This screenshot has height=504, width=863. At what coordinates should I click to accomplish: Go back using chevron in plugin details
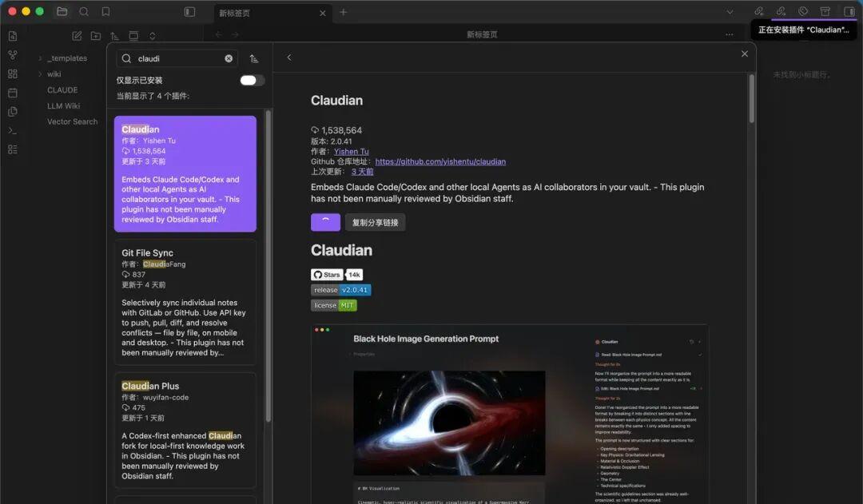289,58
